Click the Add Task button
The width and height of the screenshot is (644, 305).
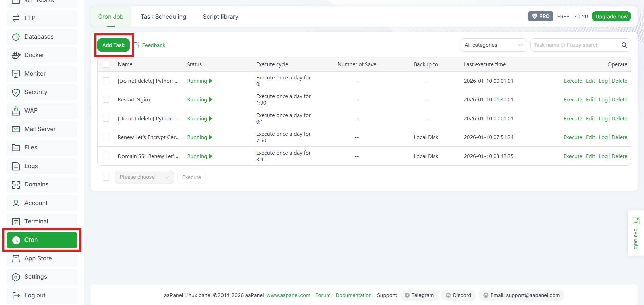(x=113, y=45)
